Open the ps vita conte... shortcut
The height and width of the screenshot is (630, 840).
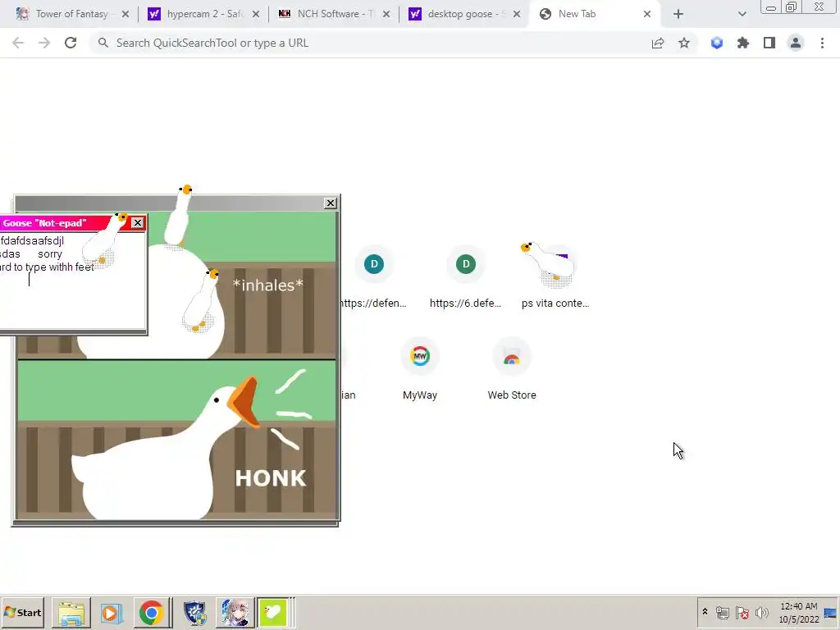point(555,277)
